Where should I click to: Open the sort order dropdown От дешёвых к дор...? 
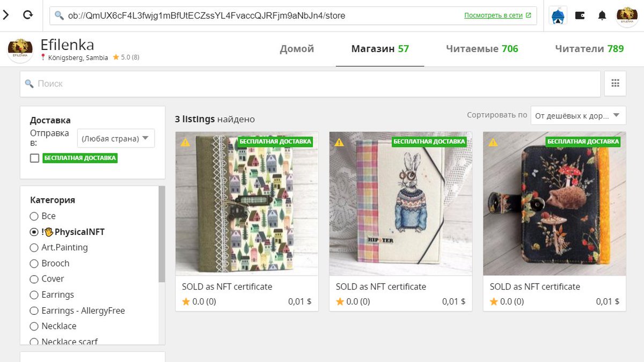(x=578, y=115)
